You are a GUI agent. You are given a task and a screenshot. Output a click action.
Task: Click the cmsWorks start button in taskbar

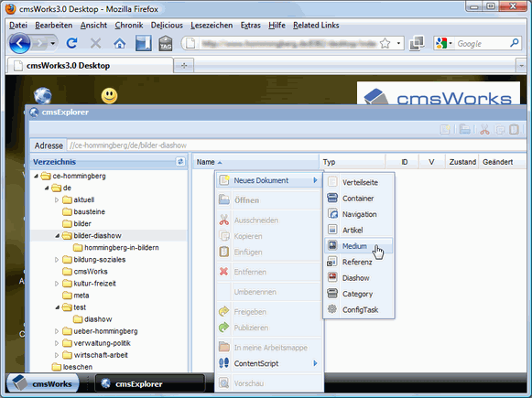[x=43, y=383]
